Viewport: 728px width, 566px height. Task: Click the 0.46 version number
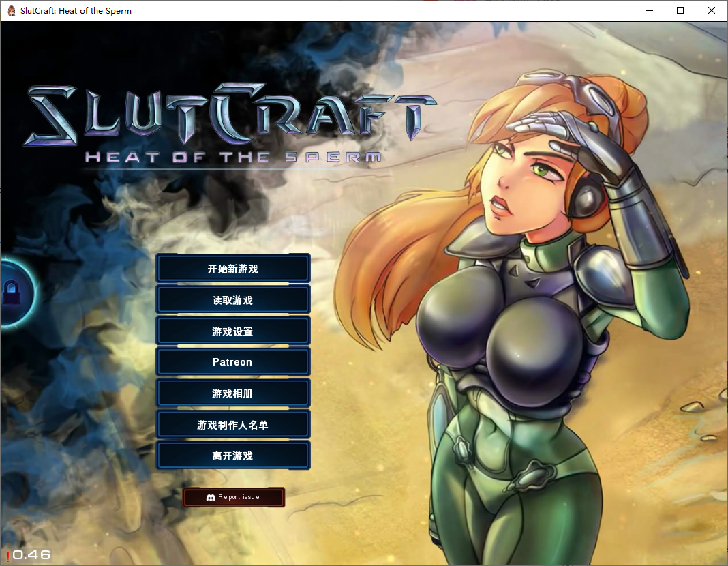click(32, 555)
